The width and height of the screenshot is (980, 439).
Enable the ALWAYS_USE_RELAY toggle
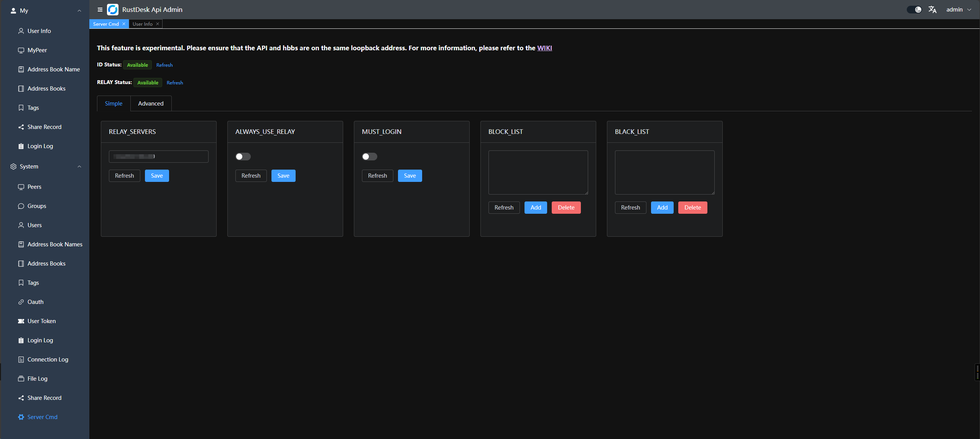point(243,156)
